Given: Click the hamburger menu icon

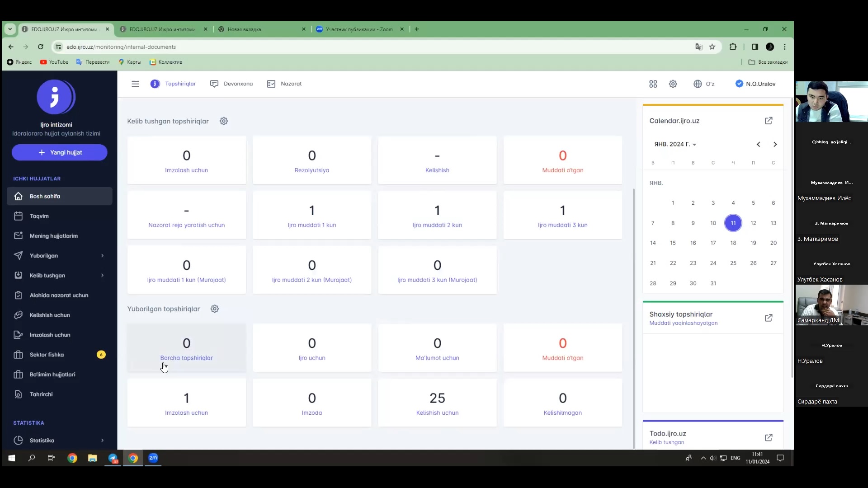Looking at the screenshot, I should pyautogui.click(x=135, y=84).
